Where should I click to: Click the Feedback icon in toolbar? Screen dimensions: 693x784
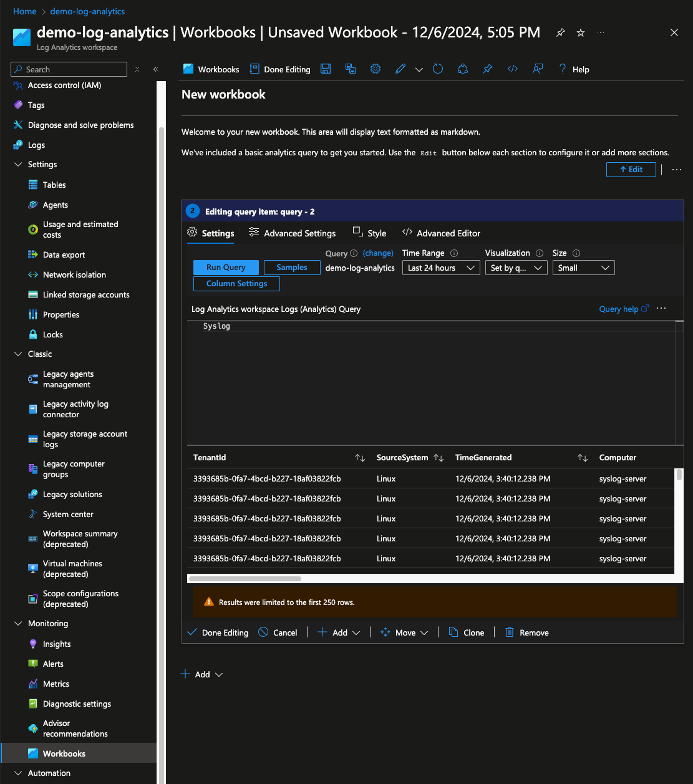pos(538,69)
